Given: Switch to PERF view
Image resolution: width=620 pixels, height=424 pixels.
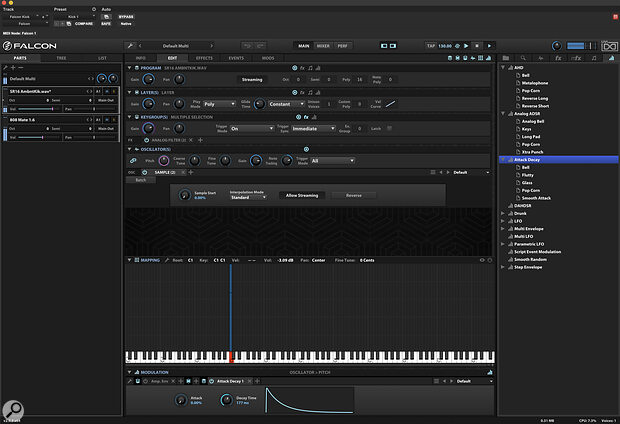Looking at the screenshot, I should pyautogui.click(x=342, y=46).
